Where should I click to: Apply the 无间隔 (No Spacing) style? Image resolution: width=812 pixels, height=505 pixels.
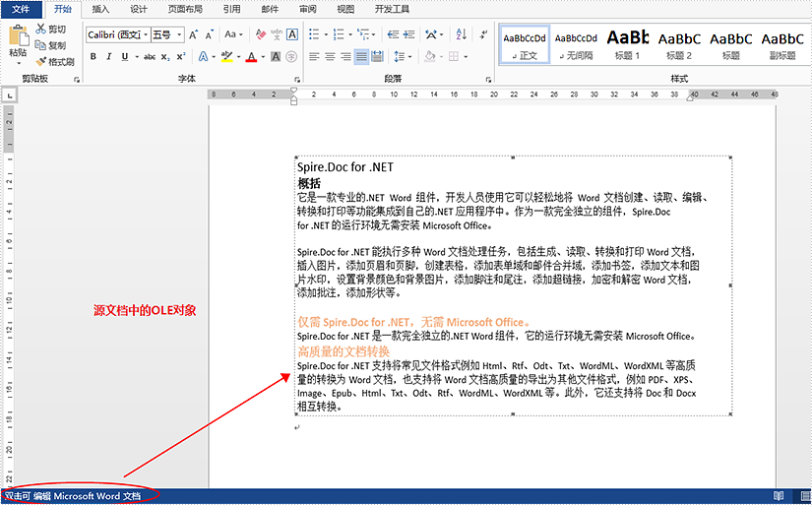(576, 44)
